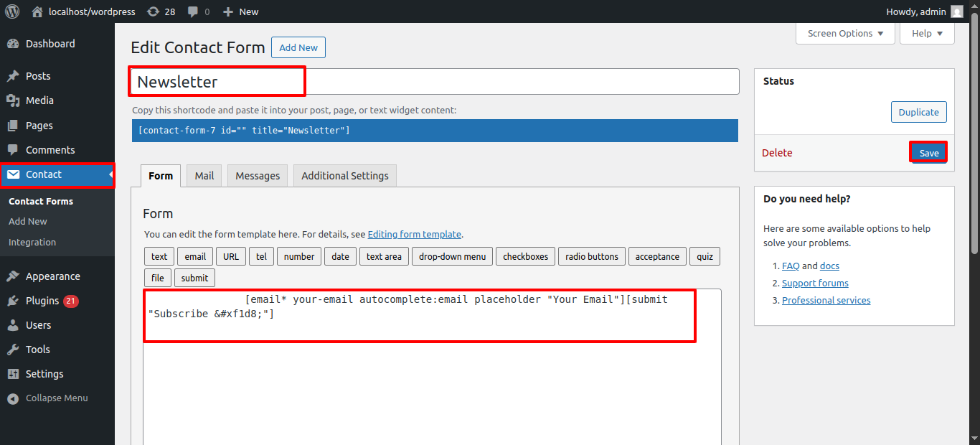Click the Appearance paintbrush icon

(x=13, y=276)
